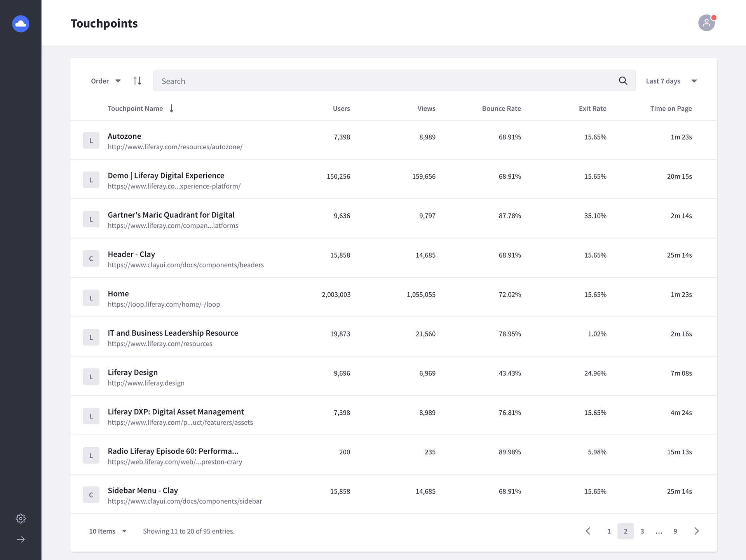Click the pagination ellipsis
Viewport: 746px width, 560px height.
coord(659,532)
